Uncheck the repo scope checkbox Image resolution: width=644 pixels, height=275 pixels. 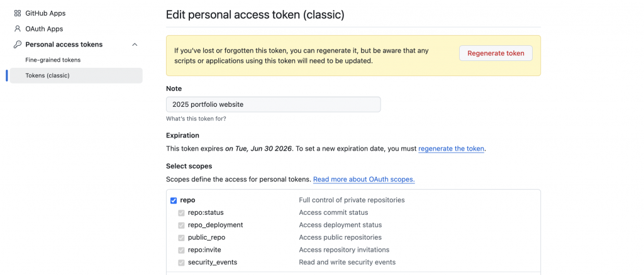174,200
